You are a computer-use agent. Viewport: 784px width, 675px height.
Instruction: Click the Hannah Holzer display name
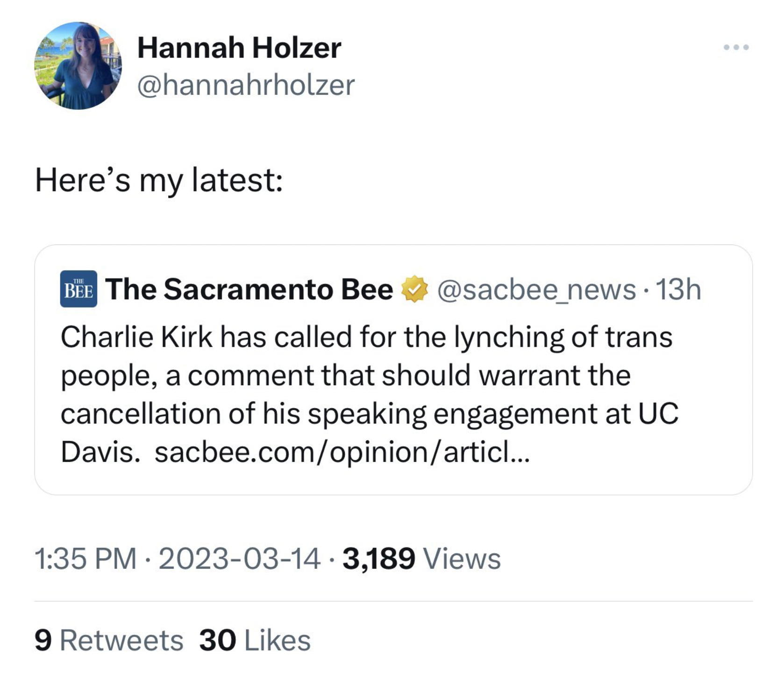click(x=239, y=48)
